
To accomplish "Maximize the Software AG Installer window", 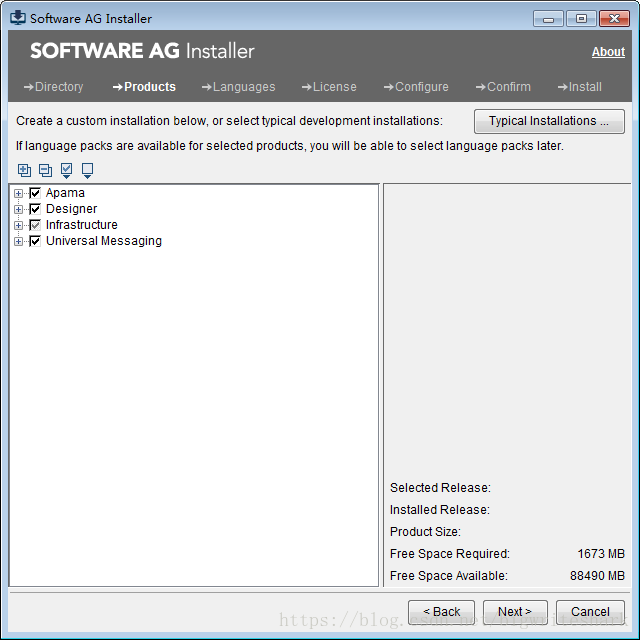I will [581, 19].
